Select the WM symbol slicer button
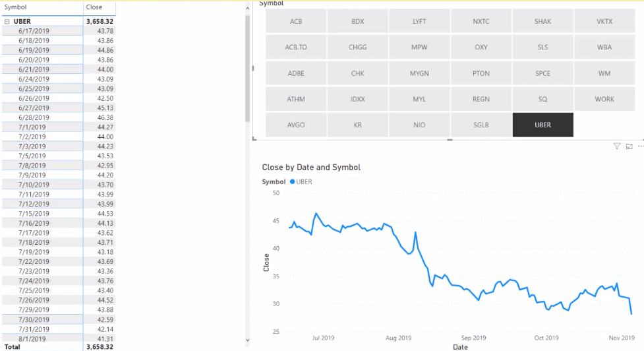 pos(604,73)
